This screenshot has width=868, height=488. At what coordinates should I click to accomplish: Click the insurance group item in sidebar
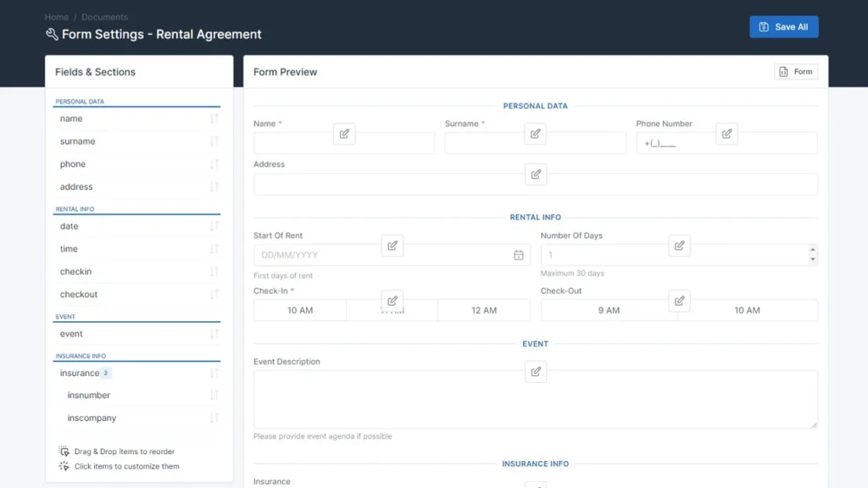[x=80, y=373]
